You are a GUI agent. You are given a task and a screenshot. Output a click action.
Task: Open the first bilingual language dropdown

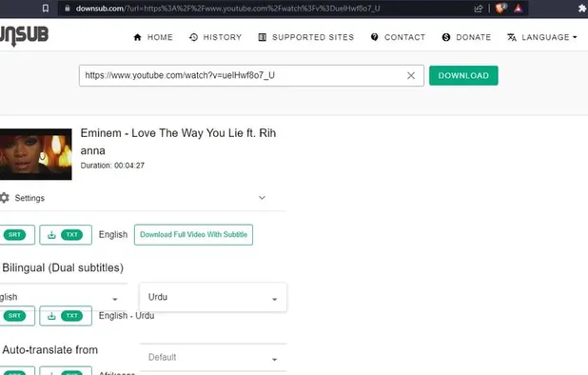tap(63, 298)
